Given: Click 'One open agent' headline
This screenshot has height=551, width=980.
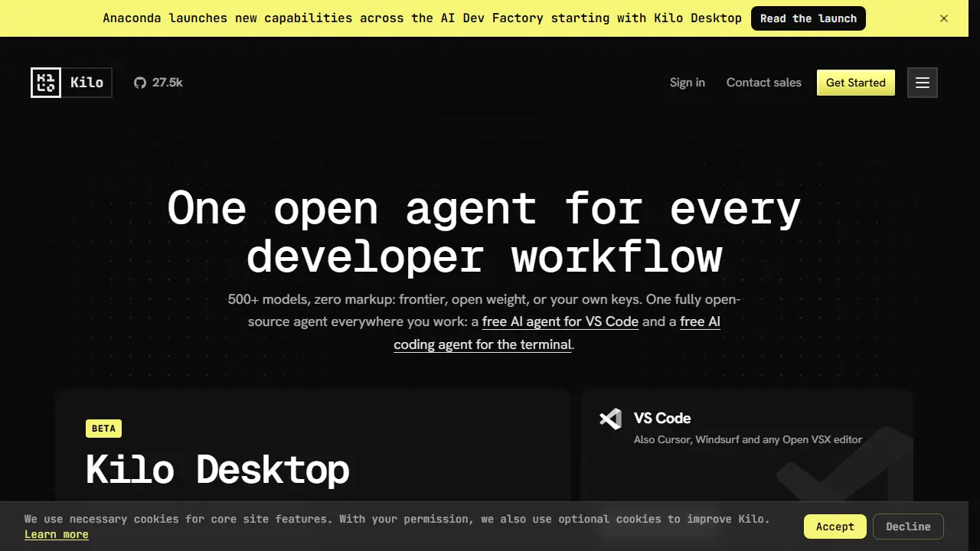Looking at the screenshot, I should coord(484,232).
